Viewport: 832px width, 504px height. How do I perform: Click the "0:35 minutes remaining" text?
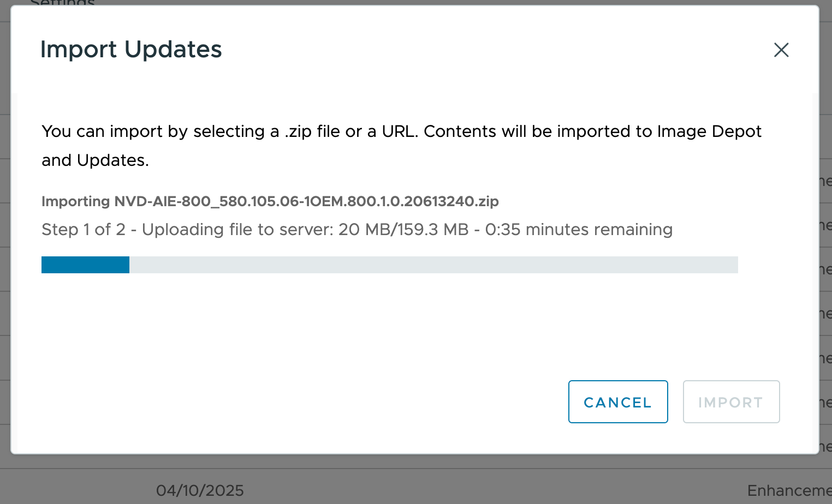(x=579, y=230)
